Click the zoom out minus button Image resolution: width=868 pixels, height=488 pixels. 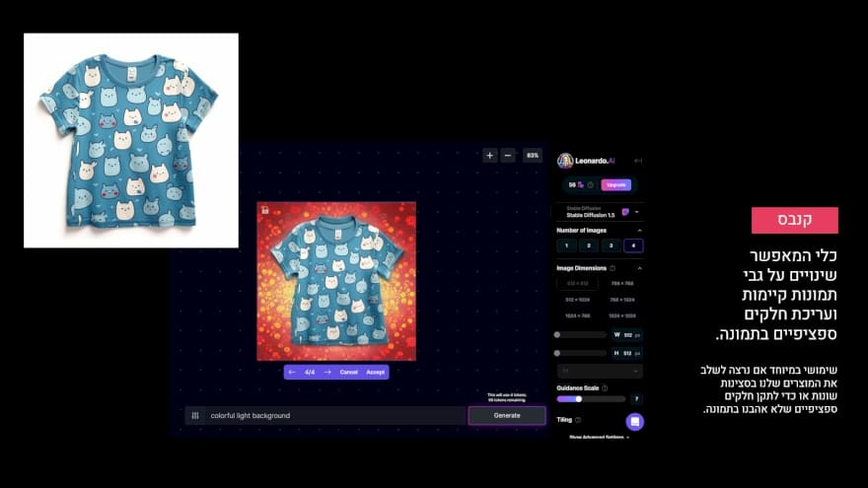coord(507,155)
